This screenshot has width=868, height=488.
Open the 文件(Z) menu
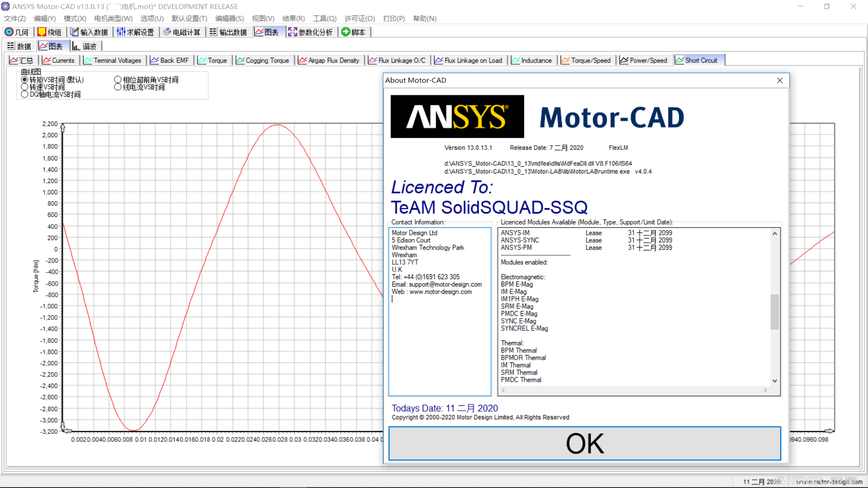click(15, 19)
